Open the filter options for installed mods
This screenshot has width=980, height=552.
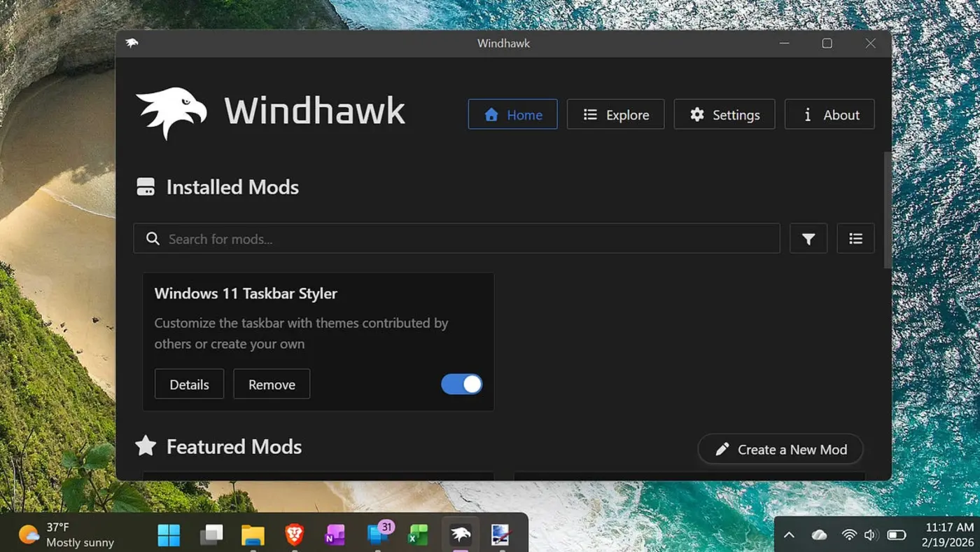point(808,238)
